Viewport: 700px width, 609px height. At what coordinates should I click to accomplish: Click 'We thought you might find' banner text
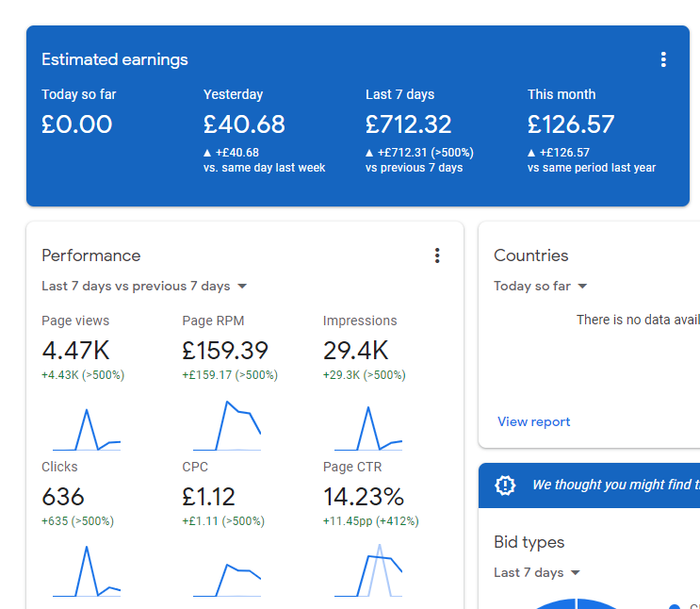tap(616, 485)
